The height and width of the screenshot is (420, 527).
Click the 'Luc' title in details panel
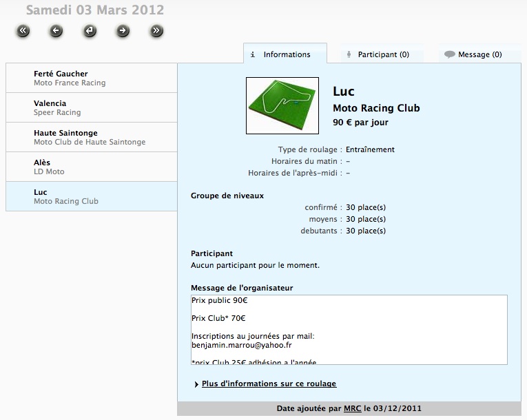(x=344, y=92)
